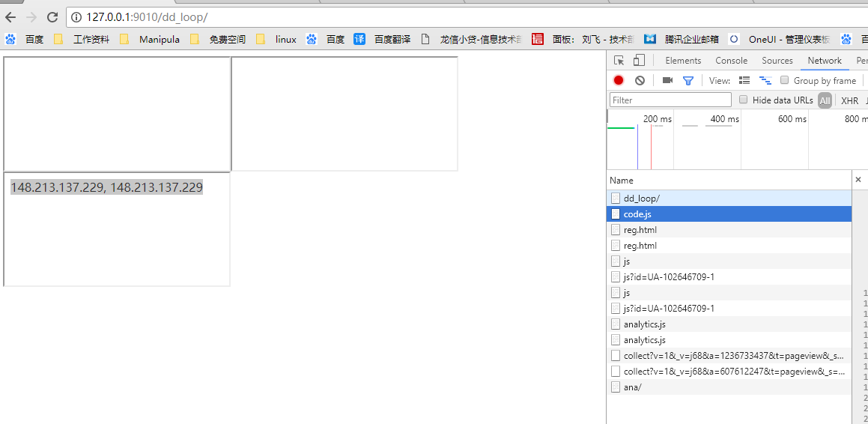Click the 600 ms mark on network timeline
Screen dimensions: 868x424
pos(792,119)
